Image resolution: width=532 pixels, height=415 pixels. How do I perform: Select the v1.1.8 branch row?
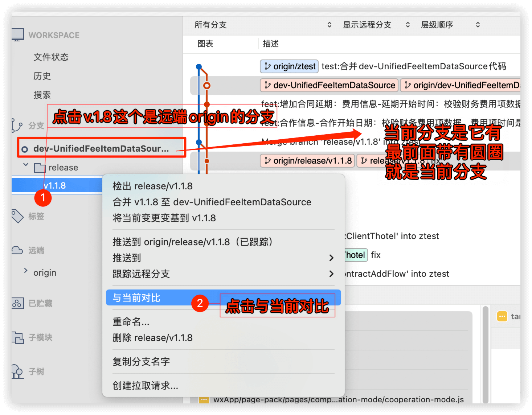(x=57, y=186)
